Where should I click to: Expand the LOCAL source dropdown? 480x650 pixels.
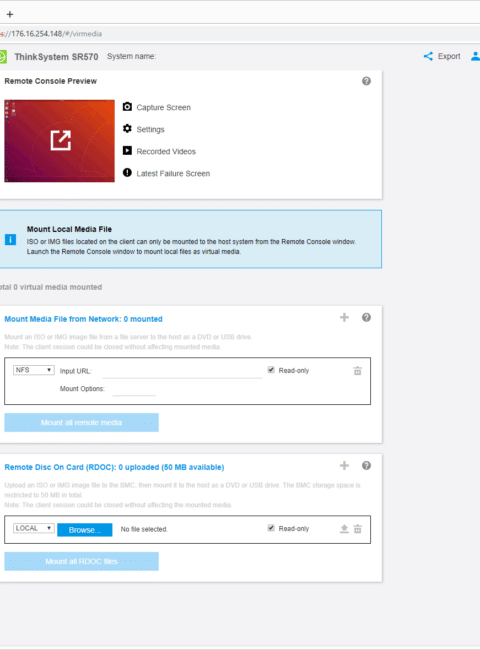[x=34, y=528]
